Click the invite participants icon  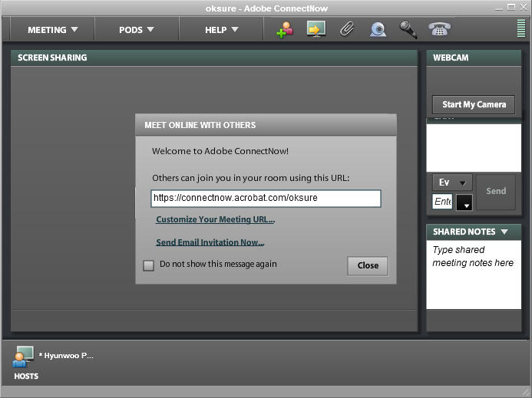click(x=285, y=30)
